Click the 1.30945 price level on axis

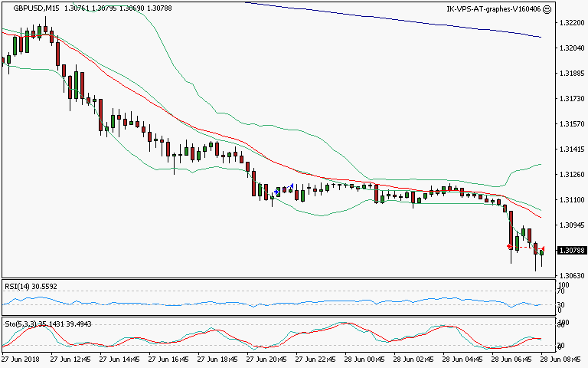point(571,225)
